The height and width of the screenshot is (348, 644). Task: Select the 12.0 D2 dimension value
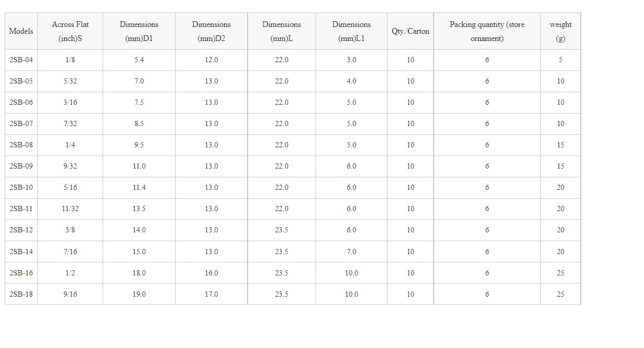(211, 60)
